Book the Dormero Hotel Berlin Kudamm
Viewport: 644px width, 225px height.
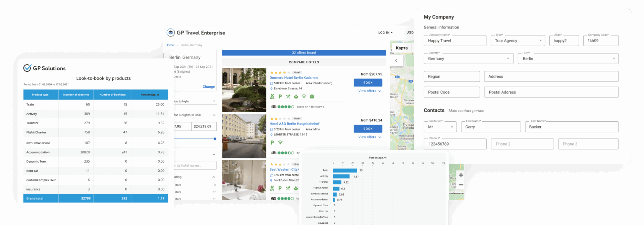(x=368, y=82)
